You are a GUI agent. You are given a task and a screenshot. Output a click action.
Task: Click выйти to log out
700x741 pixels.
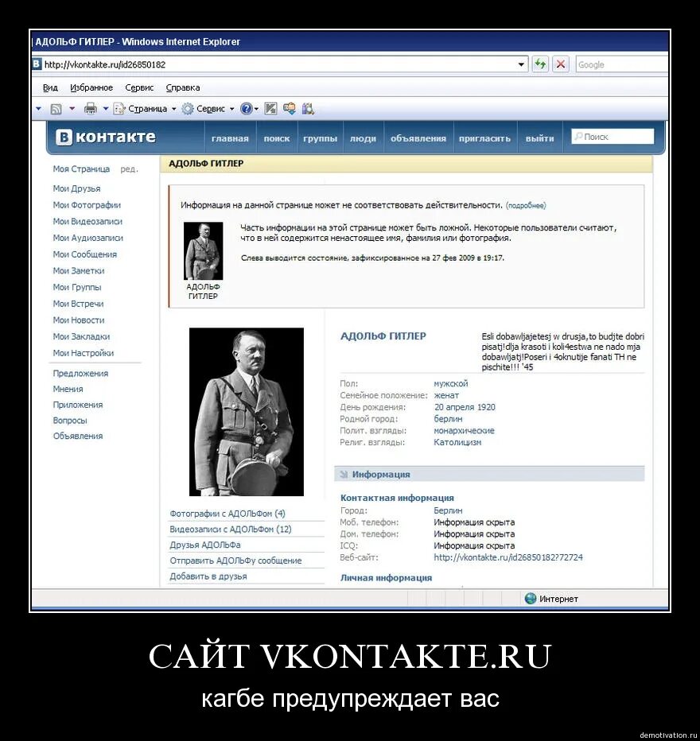tap(540, 138)
